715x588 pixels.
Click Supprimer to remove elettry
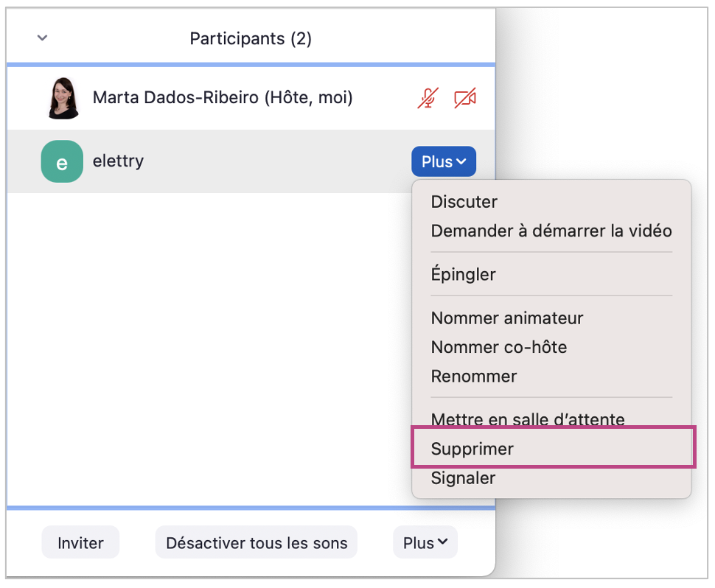click(472, 449)
